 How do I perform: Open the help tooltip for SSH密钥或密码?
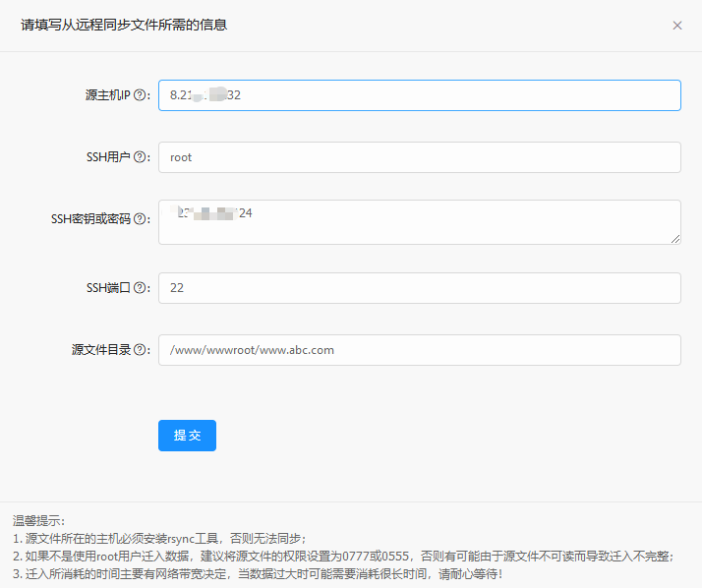pyautogui.click(x=140, y=219)
